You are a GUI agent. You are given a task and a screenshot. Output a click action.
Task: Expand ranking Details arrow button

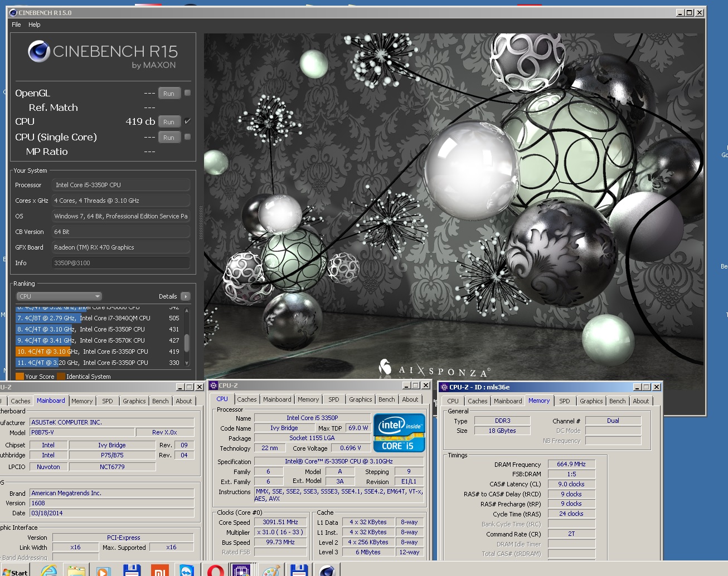186,296
